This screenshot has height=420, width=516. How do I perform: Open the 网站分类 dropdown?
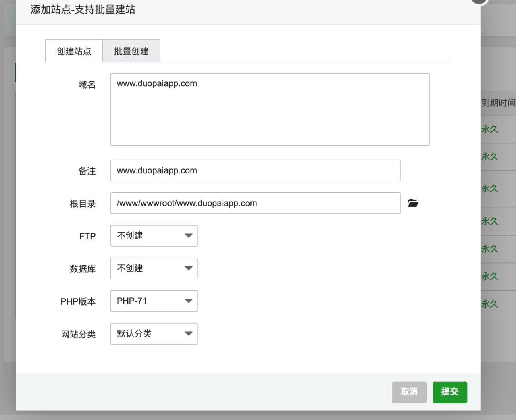click(x=153, y=334)
